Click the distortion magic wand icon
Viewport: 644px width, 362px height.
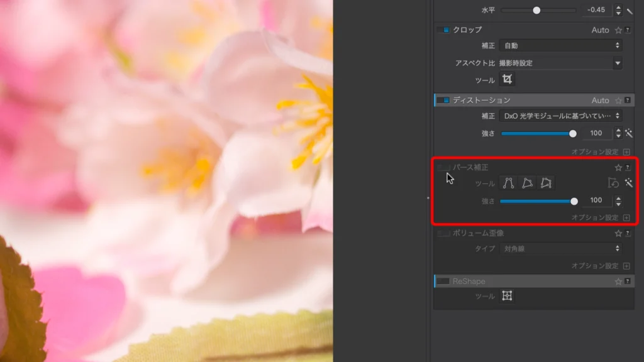[x=628, y=133]
